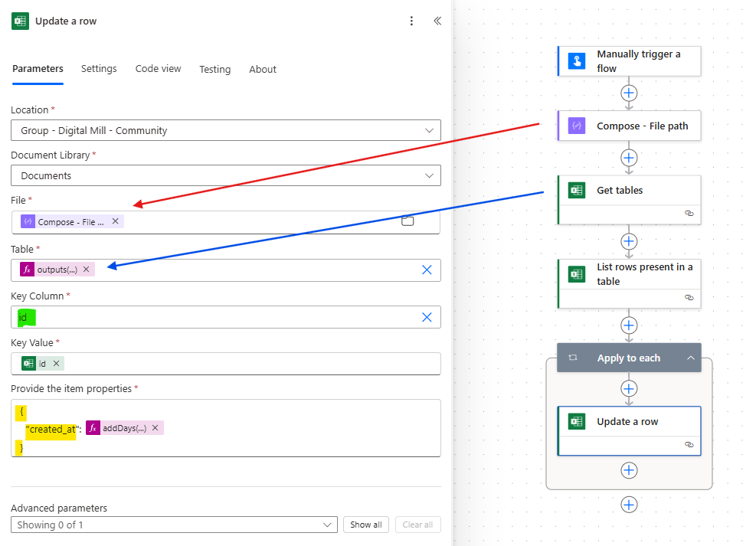Click the Clear all button

[x=417, y=525]
